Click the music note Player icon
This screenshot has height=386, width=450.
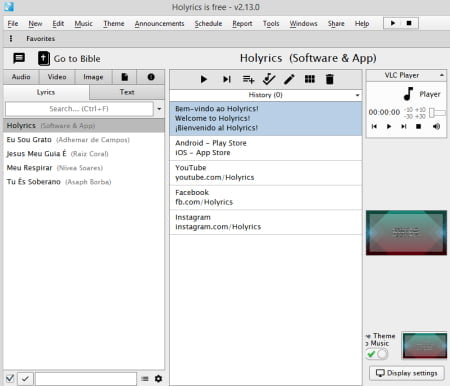[408, 94]
